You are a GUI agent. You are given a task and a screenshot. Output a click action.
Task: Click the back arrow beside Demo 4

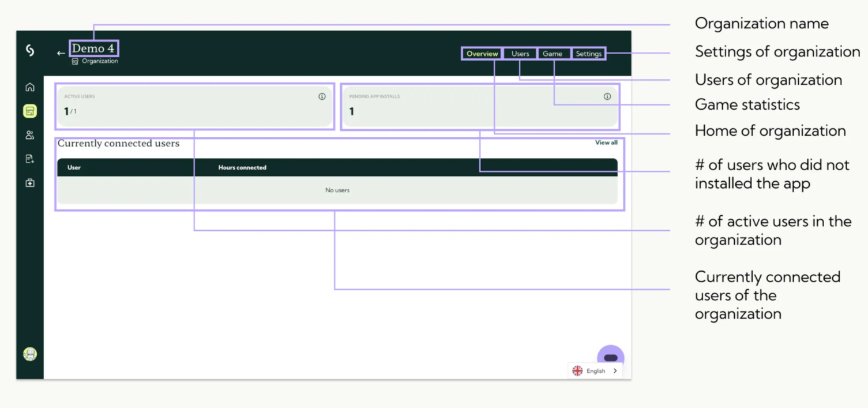pos(61,53)
